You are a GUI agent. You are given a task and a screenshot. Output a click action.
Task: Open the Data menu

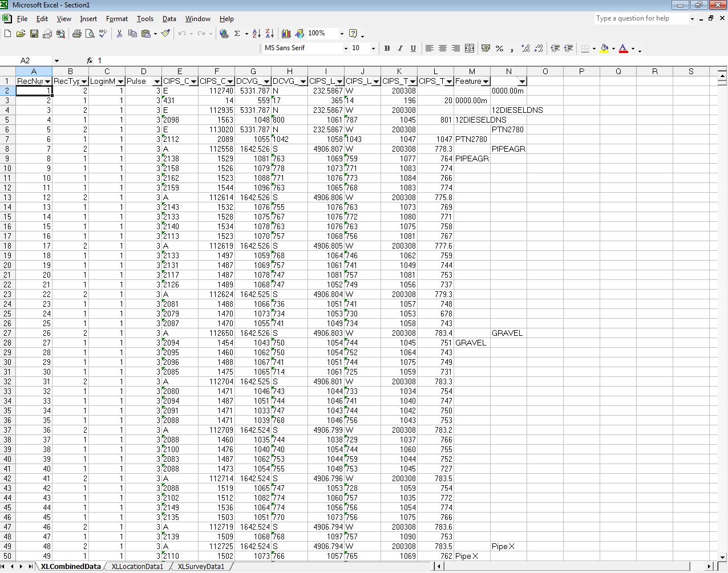[x=169, y=19]
